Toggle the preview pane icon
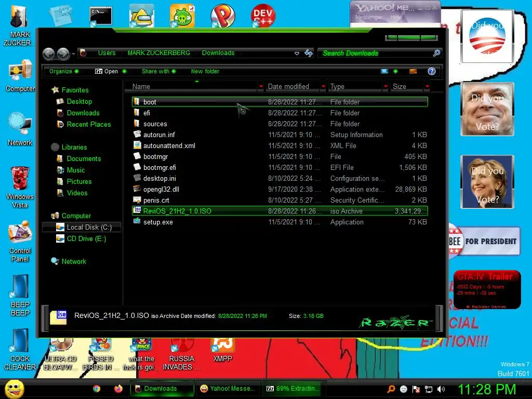The image size is (532, 399). tap(413, 71)
